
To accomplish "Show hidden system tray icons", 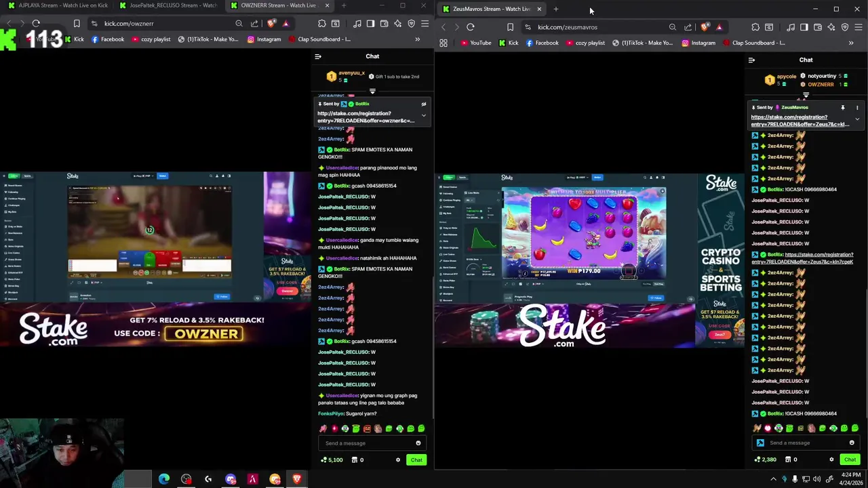I will tap(773, 479).
